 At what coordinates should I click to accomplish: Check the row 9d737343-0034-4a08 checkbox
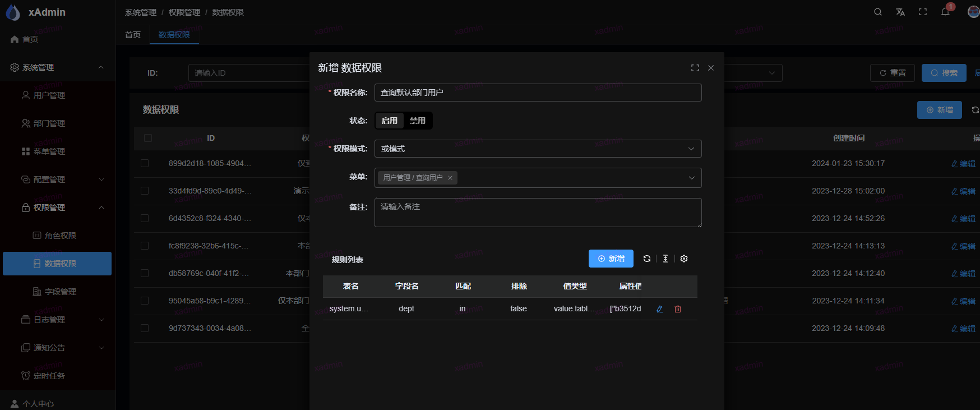coord(145,328)
